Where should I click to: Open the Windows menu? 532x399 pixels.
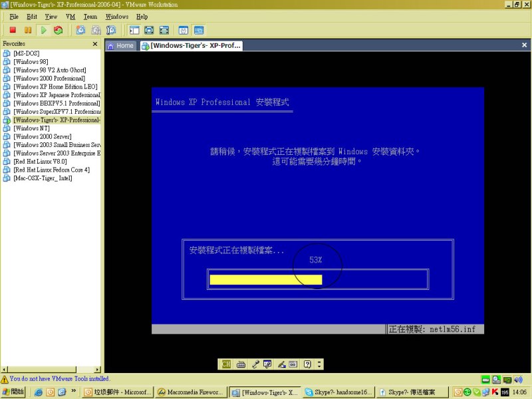point(117,17)
